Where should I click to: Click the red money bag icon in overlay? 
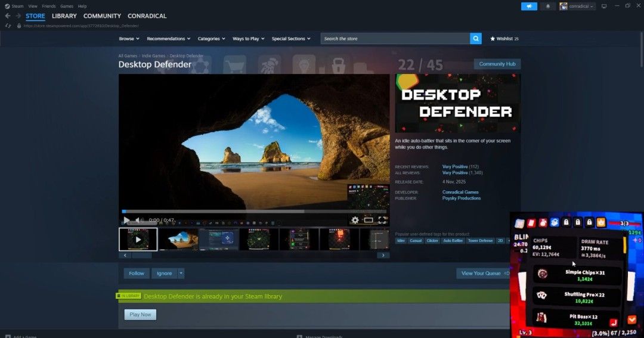coord(543,222)
